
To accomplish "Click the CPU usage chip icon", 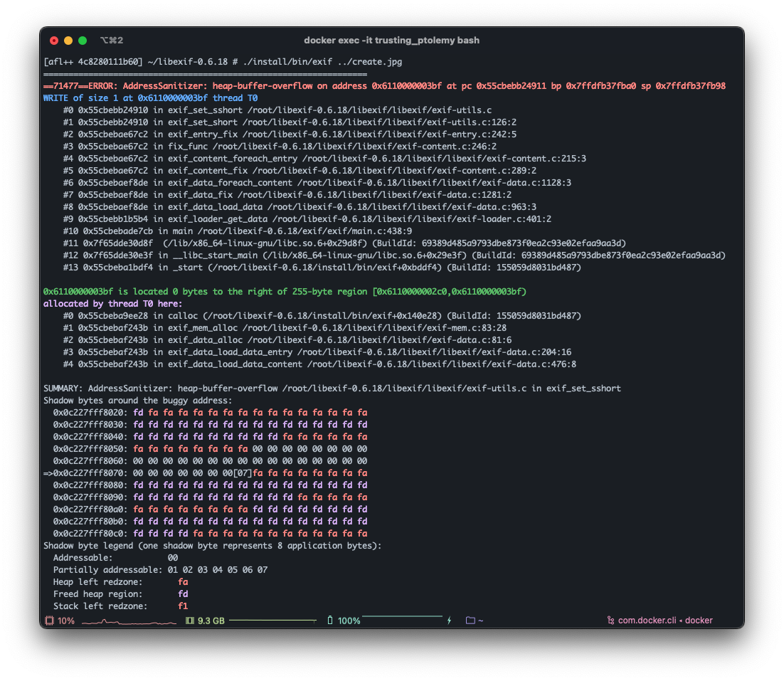I will click(49, 621).
